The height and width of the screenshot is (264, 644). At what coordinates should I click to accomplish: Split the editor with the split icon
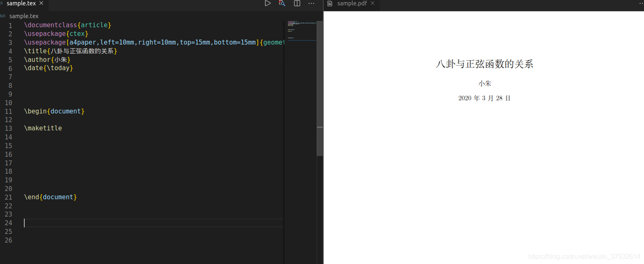coord(297,3)
